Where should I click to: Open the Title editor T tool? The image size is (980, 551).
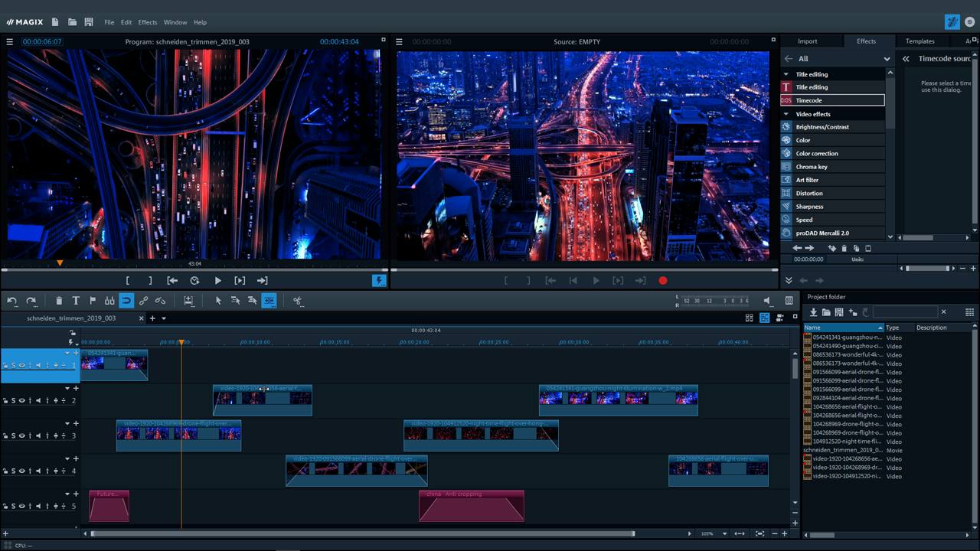[76, 301]
